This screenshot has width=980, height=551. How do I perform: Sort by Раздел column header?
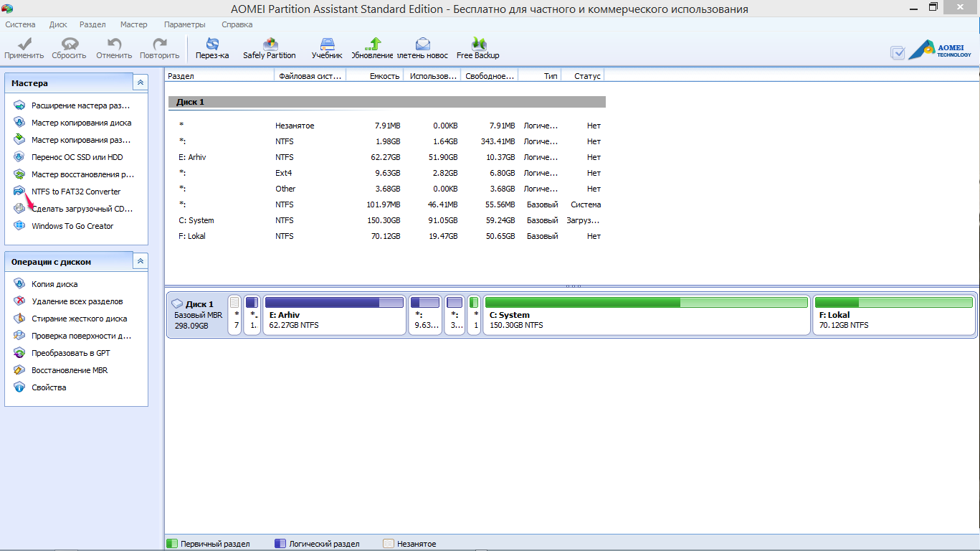point(219,75)
